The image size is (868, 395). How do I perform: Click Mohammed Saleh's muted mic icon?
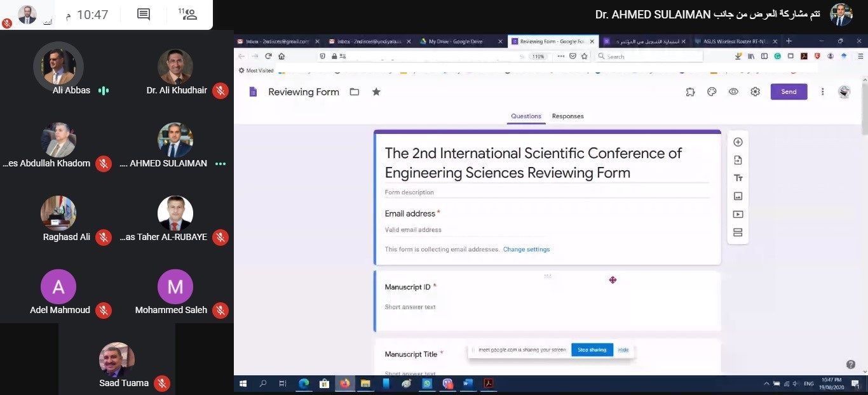pos(220,310)
